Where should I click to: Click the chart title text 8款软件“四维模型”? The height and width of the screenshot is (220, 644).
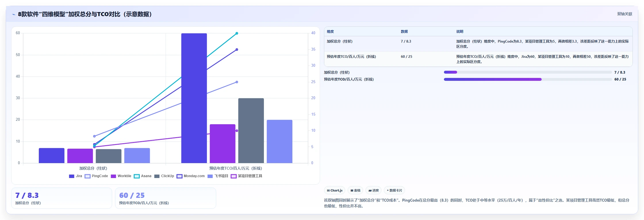pyautogui.click(x=43, y=14)
